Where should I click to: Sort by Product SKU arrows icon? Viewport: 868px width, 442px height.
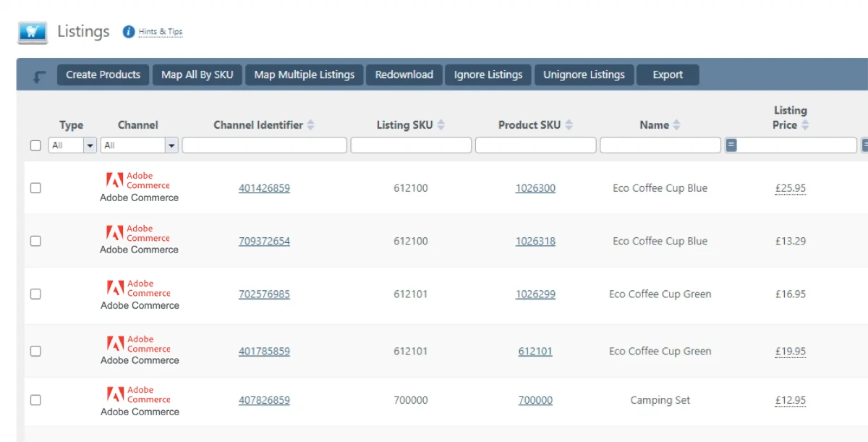pos(569,125)
